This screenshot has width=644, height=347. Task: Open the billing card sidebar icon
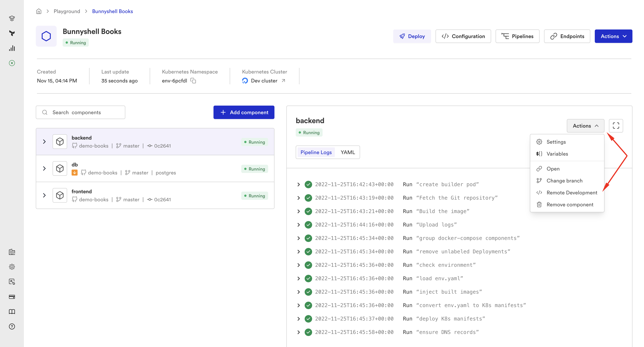tap(12, 297)
